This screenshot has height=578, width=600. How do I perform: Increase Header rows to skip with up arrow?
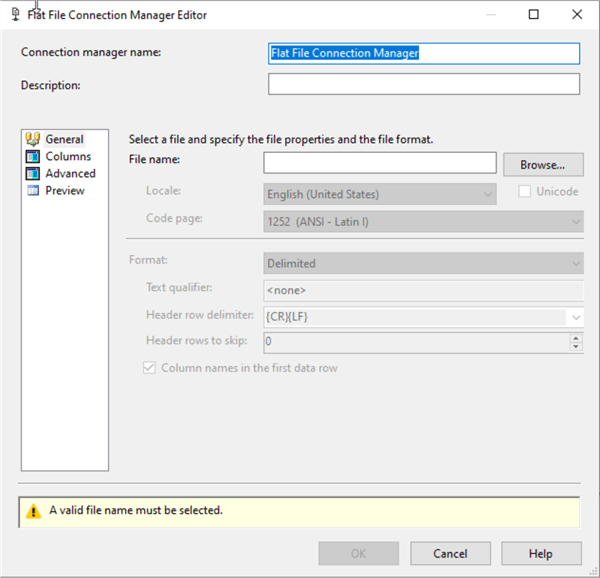tap(575, 337)
